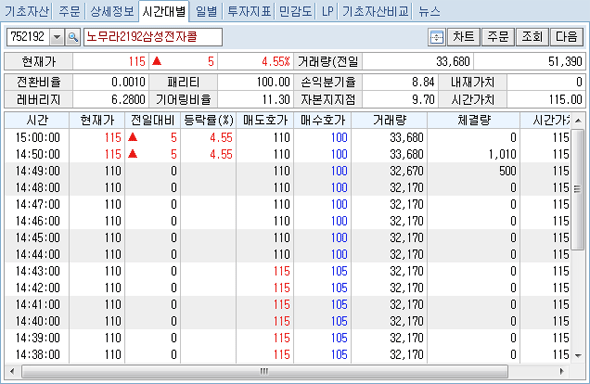This screenshot has width=590, height=384.
Task: Click the 시간 column header
Action: point(37,120)
